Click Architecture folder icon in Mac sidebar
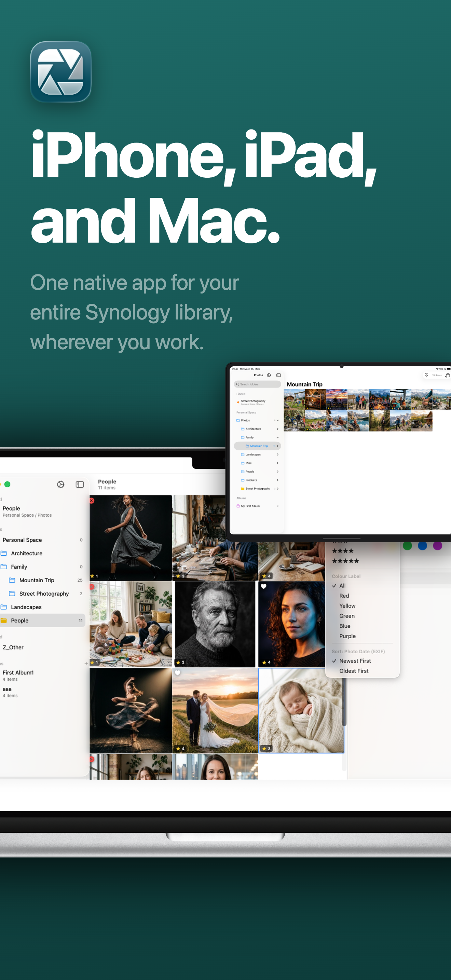Image resolution: width=451 pixels, height=980 pixels. point(4,553)
